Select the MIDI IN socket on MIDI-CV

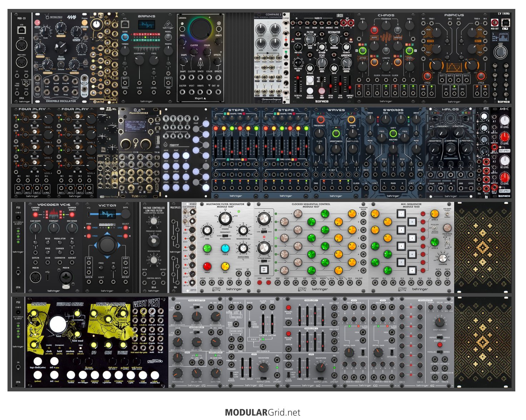[21, 45]
